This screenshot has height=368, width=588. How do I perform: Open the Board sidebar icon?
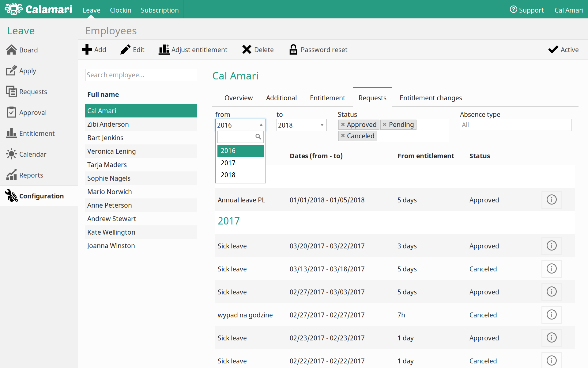(11, 50)
